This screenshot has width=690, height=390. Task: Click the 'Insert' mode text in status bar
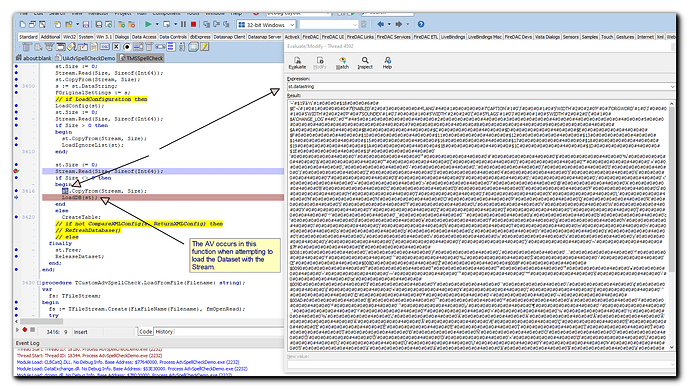coord(81,332)
